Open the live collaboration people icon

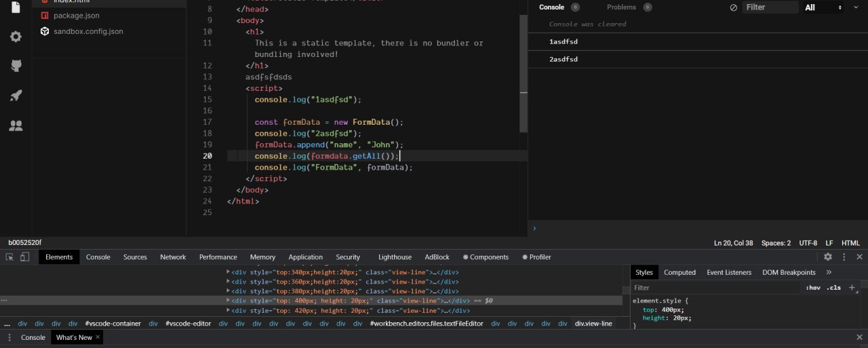point(16,125)
